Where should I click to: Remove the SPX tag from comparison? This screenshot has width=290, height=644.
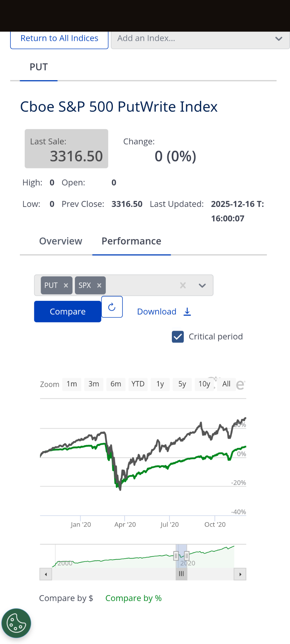pyautogui.click(x=99, y=285)
